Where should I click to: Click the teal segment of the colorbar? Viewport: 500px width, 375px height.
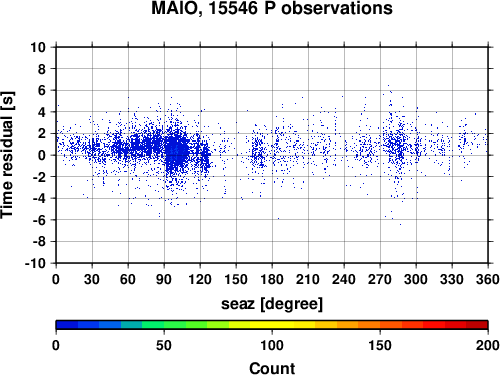131,325
